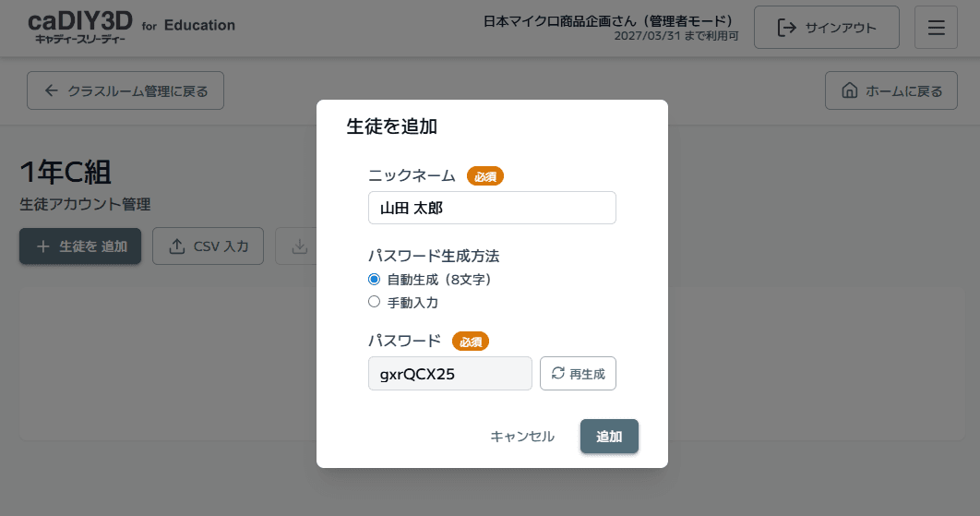Open the CSV 入力 upload button
This screenshot has width=980, height=516.
coord(208,246)
